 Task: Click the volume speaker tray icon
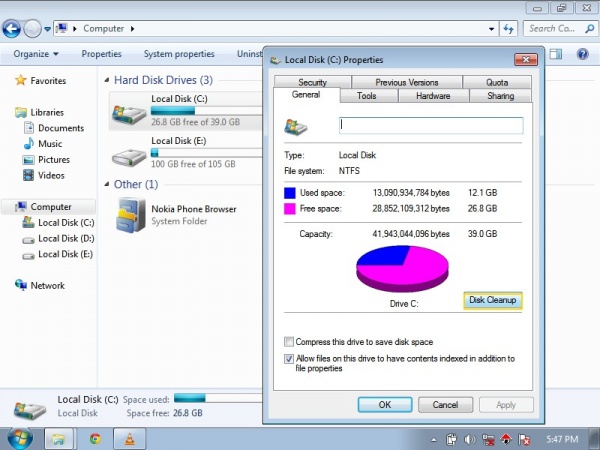[470, 440]
